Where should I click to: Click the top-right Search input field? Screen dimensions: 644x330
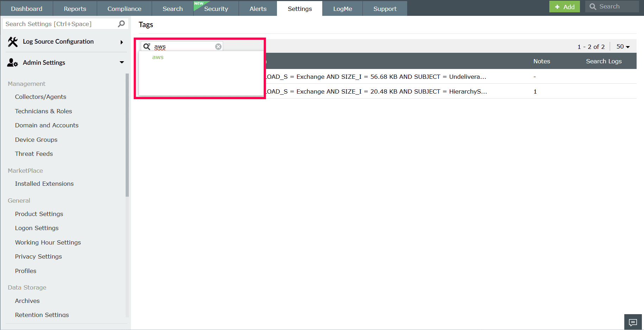click(612, 7)
